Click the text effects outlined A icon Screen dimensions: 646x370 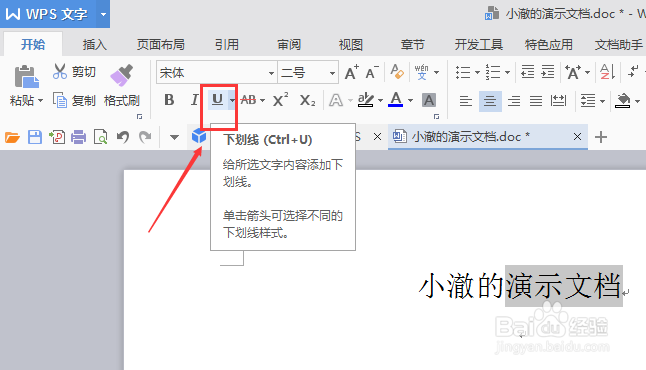pos(336,100)
